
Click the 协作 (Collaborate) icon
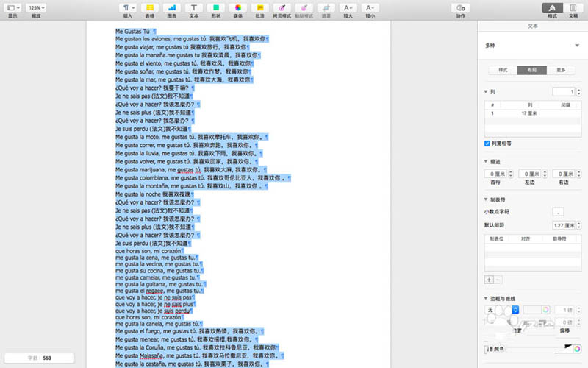pyautogui.click(x=461, y=8)
